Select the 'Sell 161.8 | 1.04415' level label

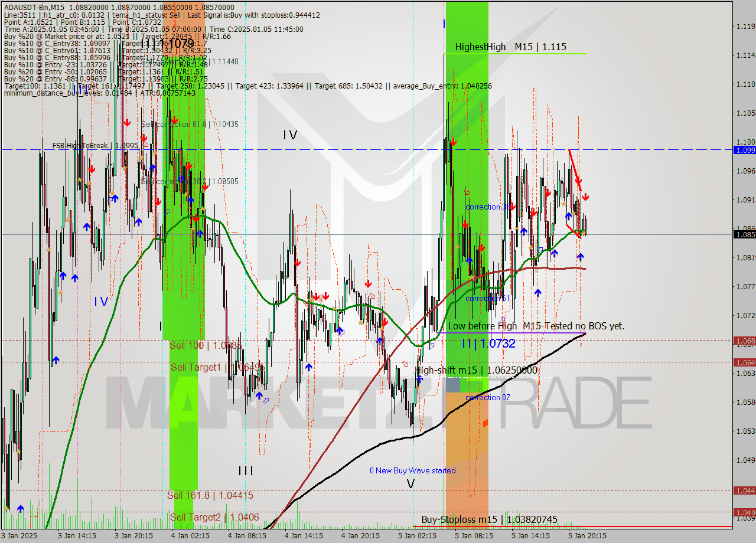click(x=210, y=495)
